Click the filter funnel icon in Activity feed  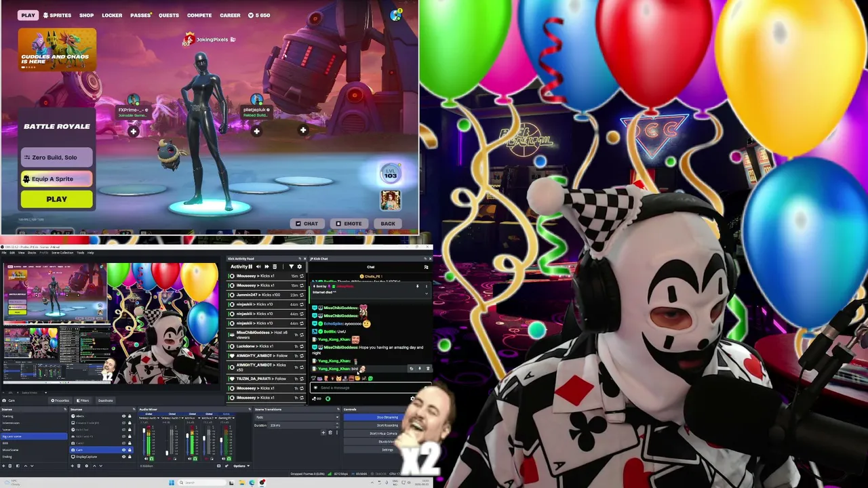pyautogui.click(x=292, y=267)
